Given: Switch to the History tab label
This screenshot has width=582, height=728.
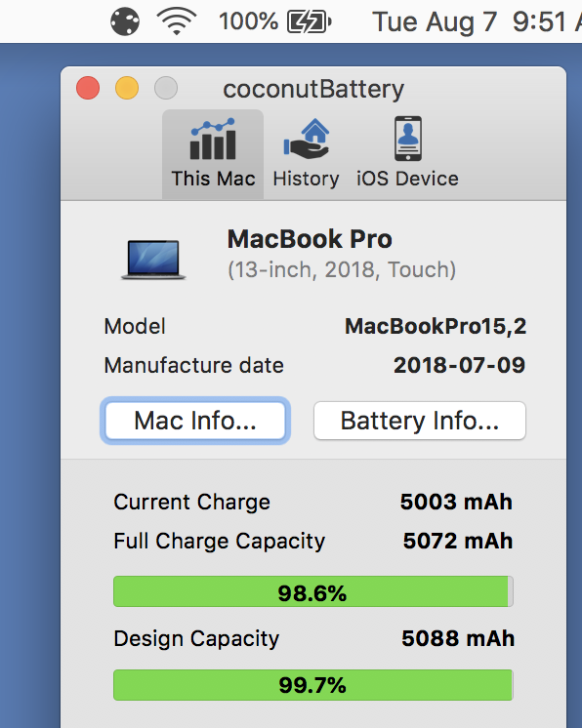Looking at the screenshot, I should pos(306,180).
